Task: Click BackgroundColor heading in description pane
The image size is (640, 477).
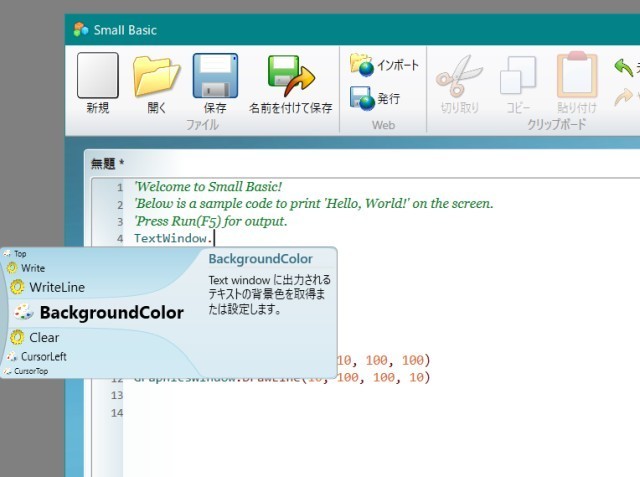Action: point(260,259)
